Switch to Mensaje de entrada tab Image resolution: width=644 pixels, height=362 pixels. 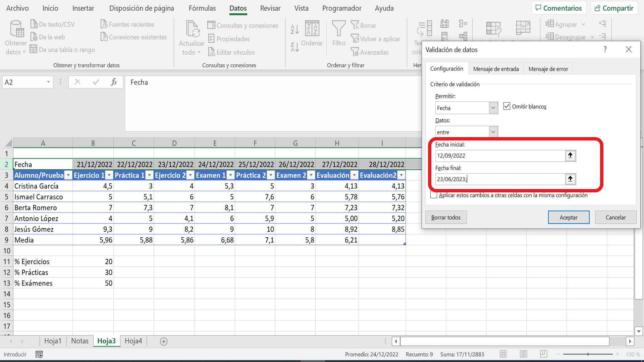tap(496, 69)
